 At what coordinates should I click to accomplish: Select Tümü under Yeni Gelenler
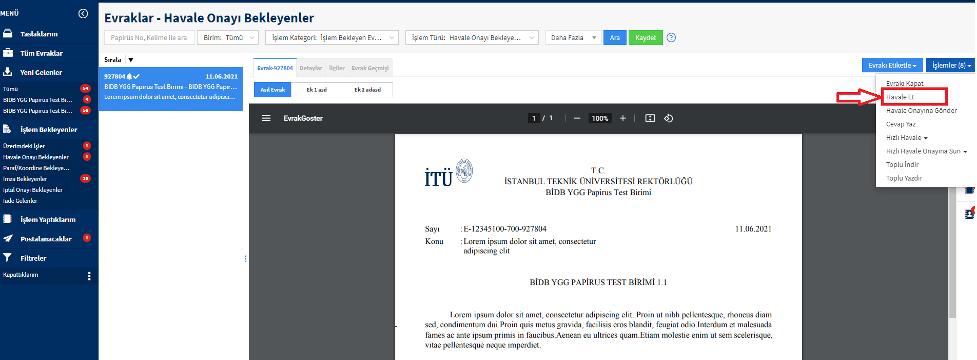11,89
